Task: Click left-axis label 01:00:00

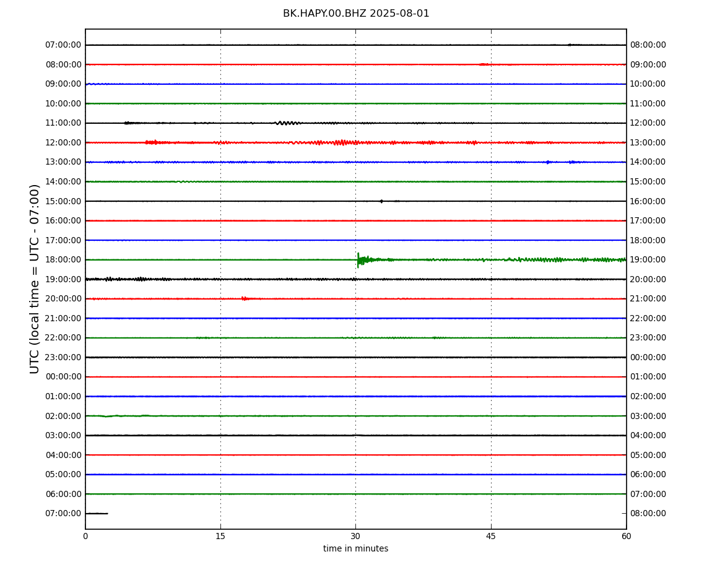Action: tap(63, 396)
